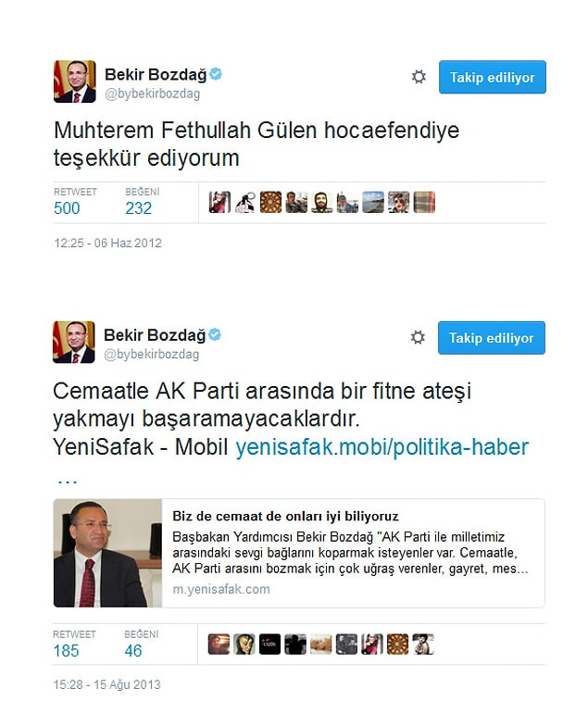Toggle 'Takip ediliyor' button on second tweet

point(492,337)
